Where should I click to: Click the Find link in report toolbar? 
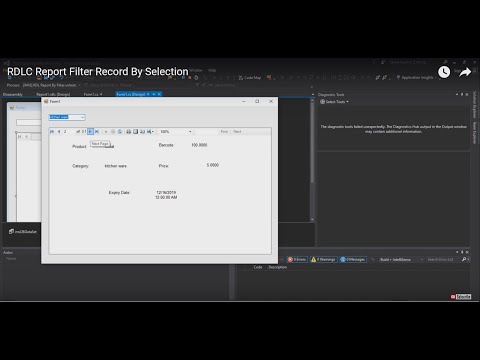(x=224, y=132)
